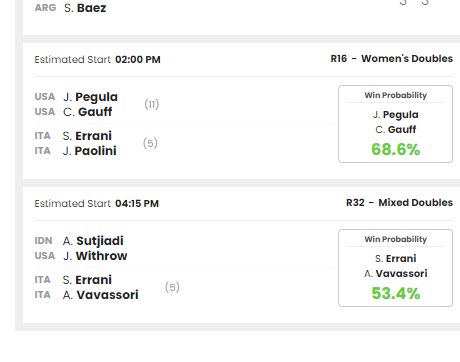The image size is (460, 362).
Task: Click S. Baez player name
Action: click(85, 8)
